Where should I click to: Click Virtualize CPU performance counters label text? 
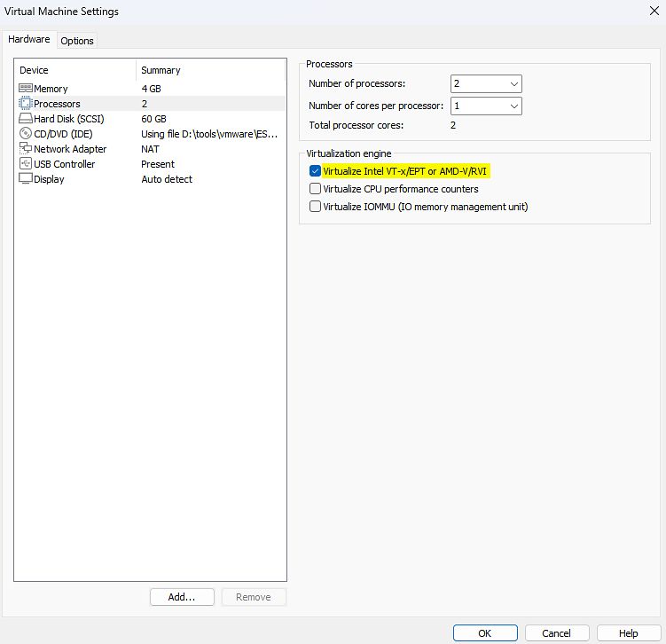(x=401, y=189)
